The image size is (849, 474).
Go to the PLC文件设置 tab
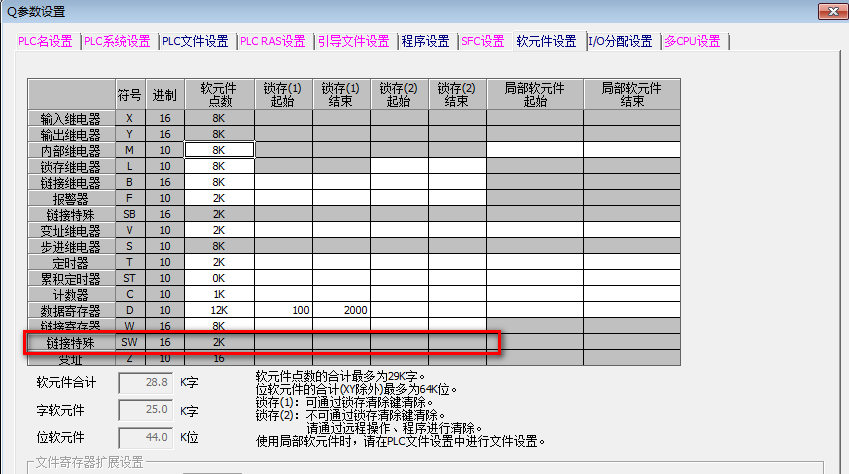tap(196, 41)
